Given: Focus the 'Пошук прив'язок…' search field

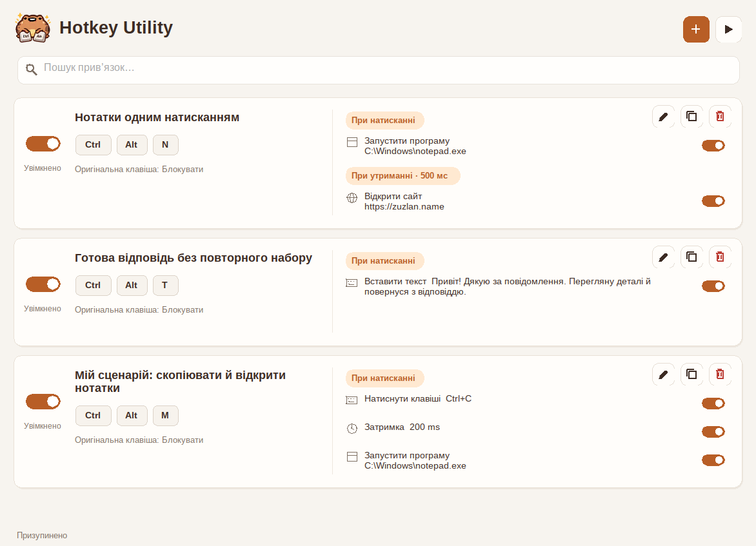Looking at the screenshot, I should [x=379, y=70].
